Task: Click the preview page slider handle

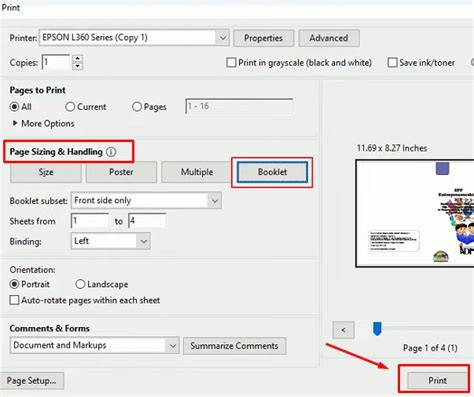Action: [377, 329]
